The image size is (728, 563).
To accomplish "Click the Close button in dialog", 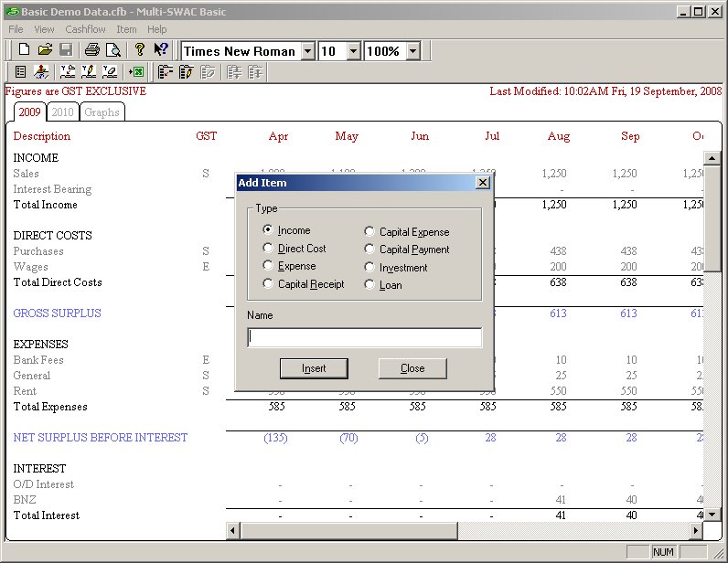I will tap(412, 368).
